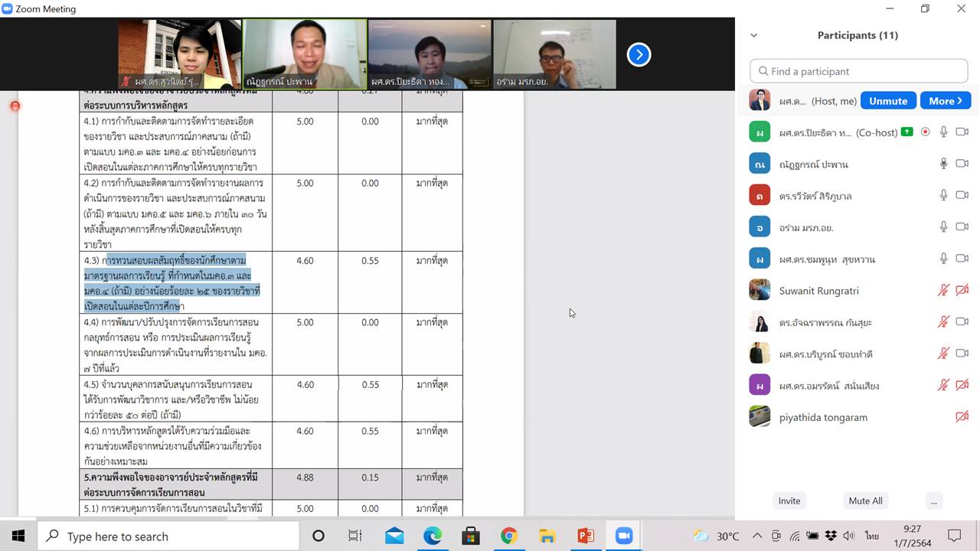The width and height of the screenshot is (980, 551).
Task: Toggle microphone for ผศ.ดร.ชมพูนุท สุขหวาน
Action: point(943,259)
